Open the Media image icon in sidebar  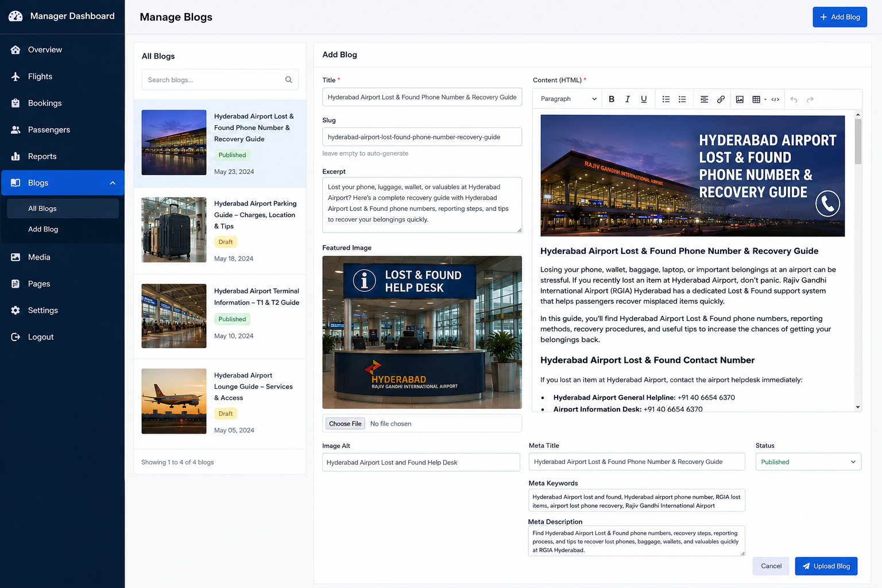pyautogui.click(x=16, y=257)
